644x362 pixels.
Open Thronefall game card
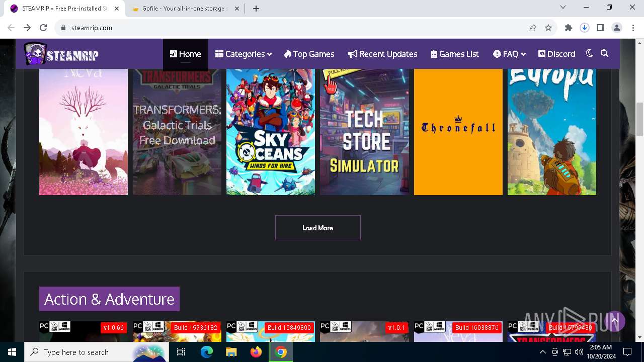(458, 132)
